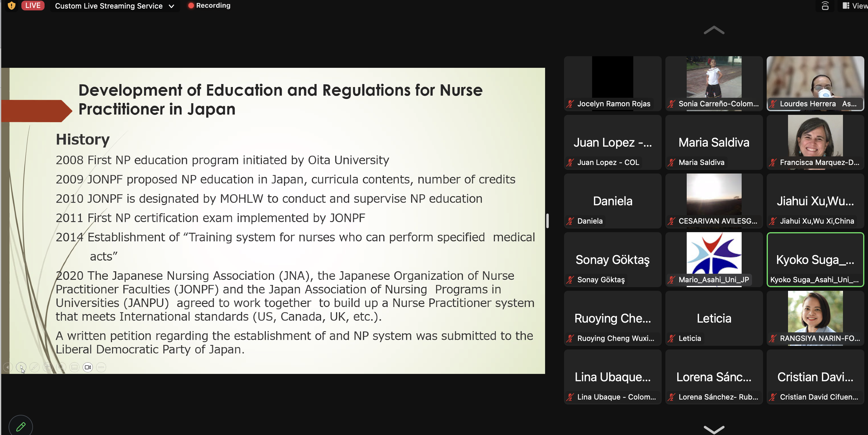Viewport: 868px width, 435px height.
Task: Open Custom Live Streaming Service dropdown
Action: (x=114, y=6)
